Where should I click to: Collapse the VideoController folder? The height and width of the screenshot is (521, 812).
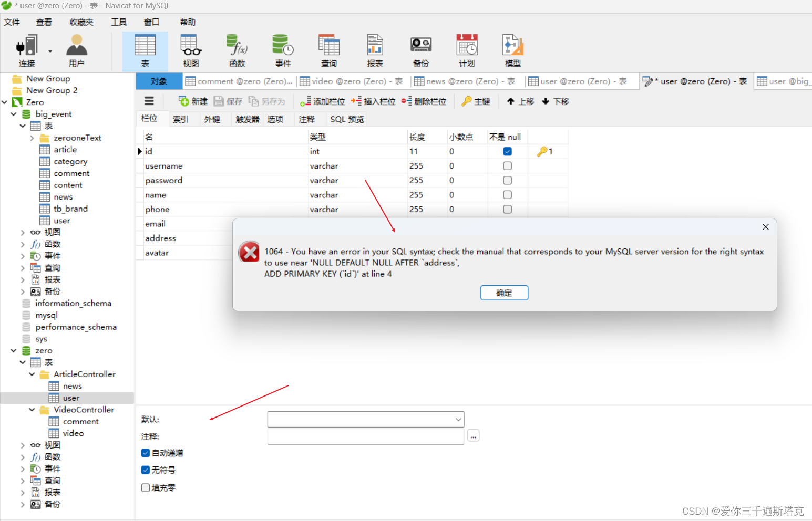31,409
